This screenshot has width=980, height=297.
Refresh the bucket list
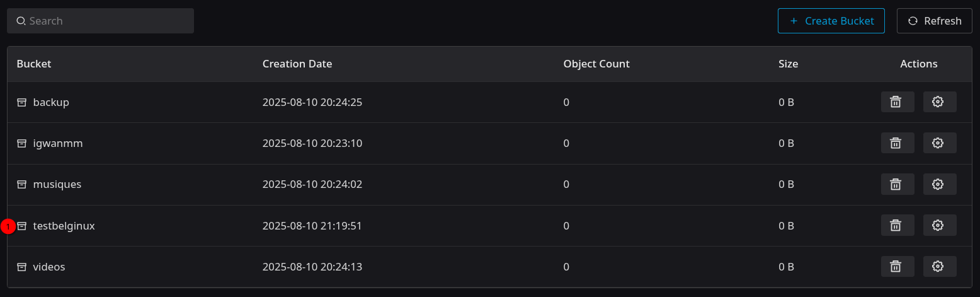point(935,21)
